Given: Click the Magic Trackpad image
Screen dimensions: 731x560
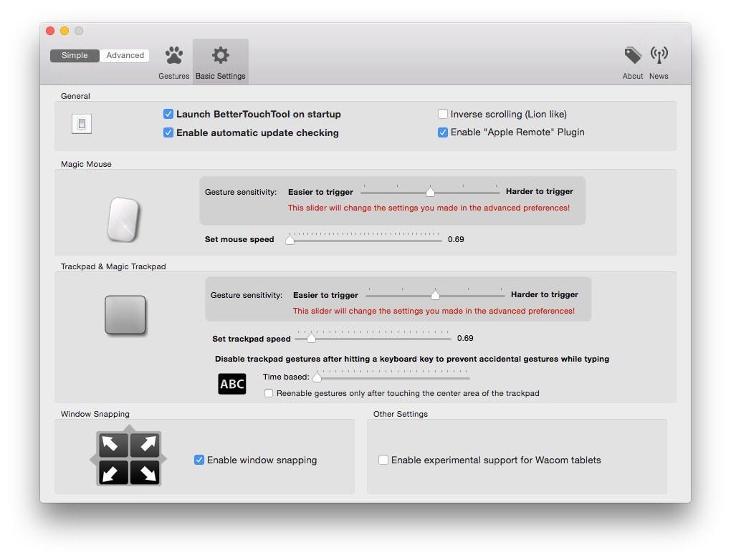Looking at the screenshot, I should [125, 315].
